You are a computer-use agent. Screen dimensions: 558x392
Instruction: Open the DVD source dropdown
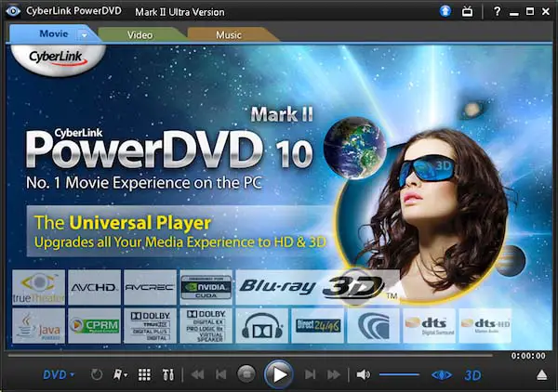tap(59, 374)
